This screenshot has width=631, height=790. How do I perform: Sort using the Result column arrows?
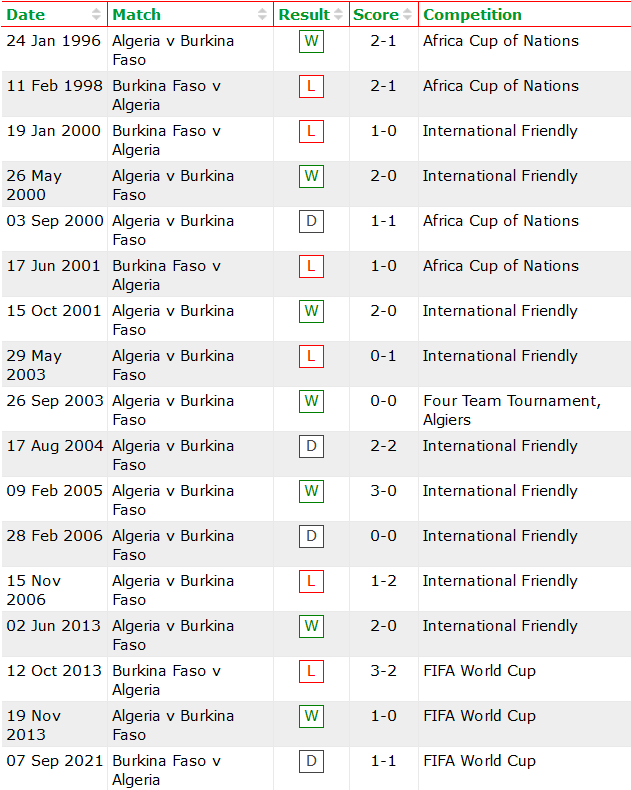pos(339,15)
